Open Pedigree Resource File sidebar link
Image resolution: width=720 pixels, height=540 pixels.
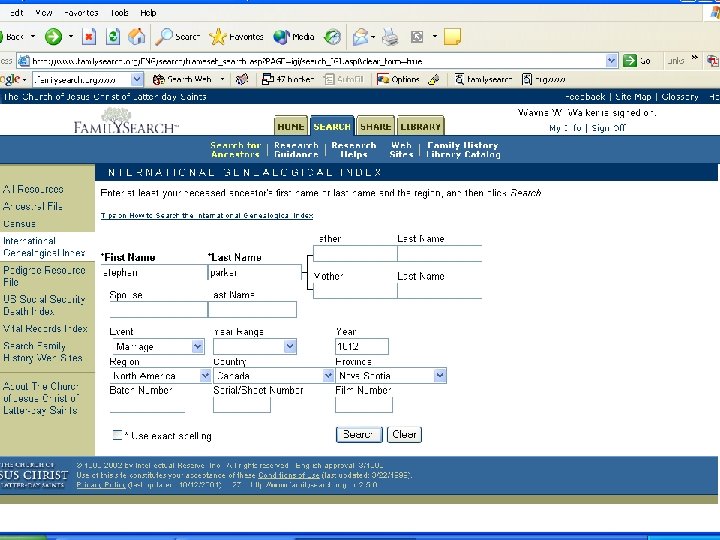(44, 276)
